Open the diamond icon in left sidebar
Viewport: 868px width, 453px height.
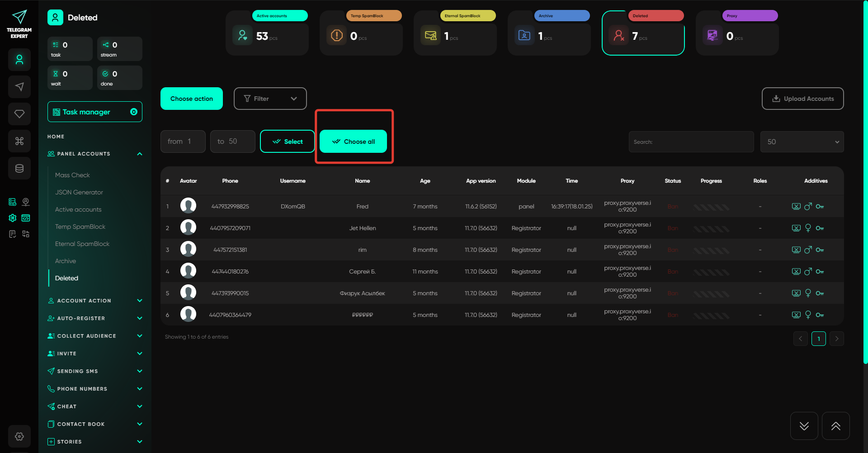[x=19, y=114]
